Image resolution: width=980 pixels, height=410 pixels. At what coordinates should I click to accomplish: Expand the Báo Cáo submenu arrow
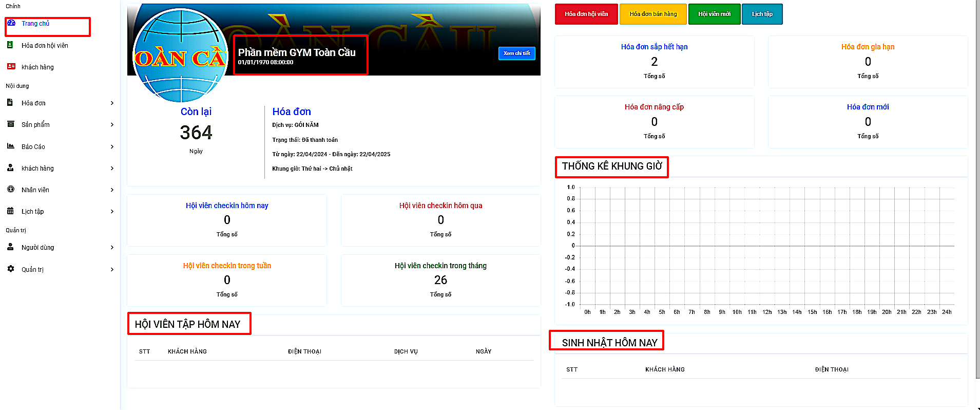[112, 147]
